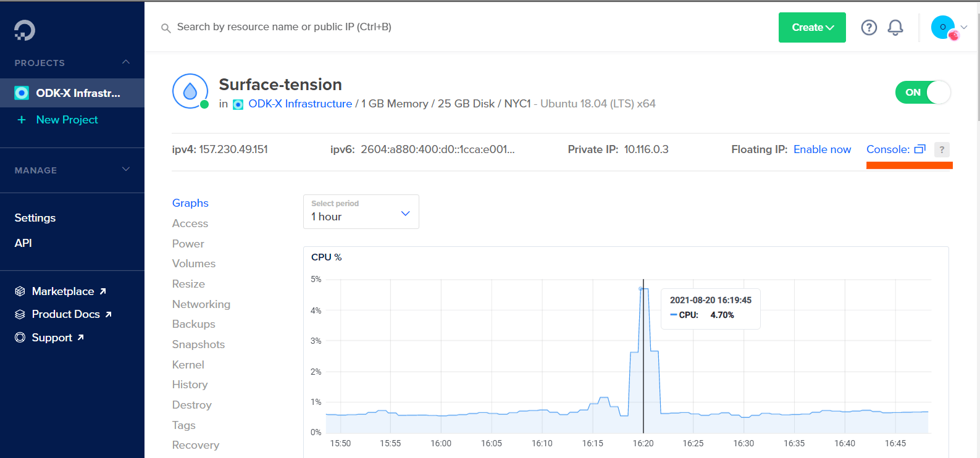The width and height of the screenshot is (980, 458).
Task: Click ODK-X Infrastructure breadcrumb link
Action: click(x=300, y=104)
